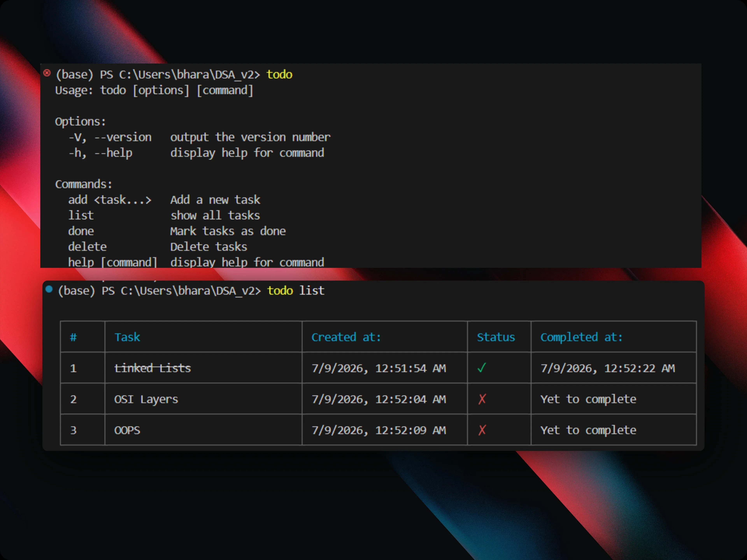Screen dimensions: 747x560
Task: Select the 'Linked Lists' task cell
Action: pos(203,368)
